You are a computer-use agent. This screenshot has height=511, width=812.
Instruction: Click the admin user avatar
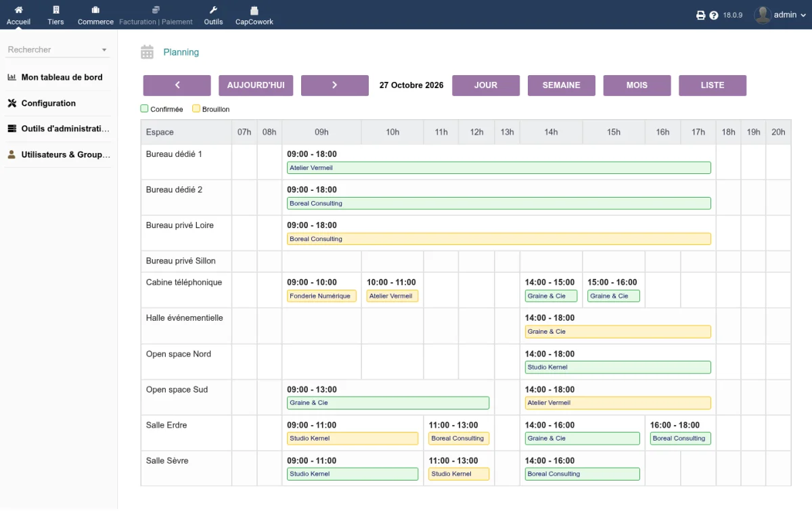pyautogui.click(x=763, y=15)
